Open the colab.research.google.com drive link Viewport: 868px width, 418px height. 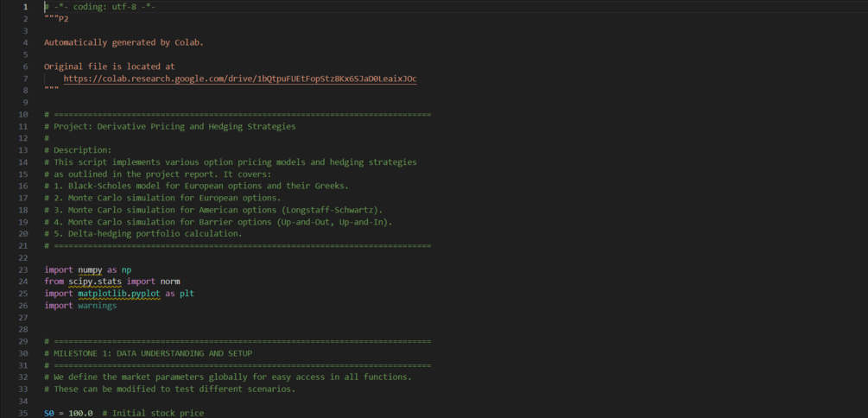pos(239,79)
